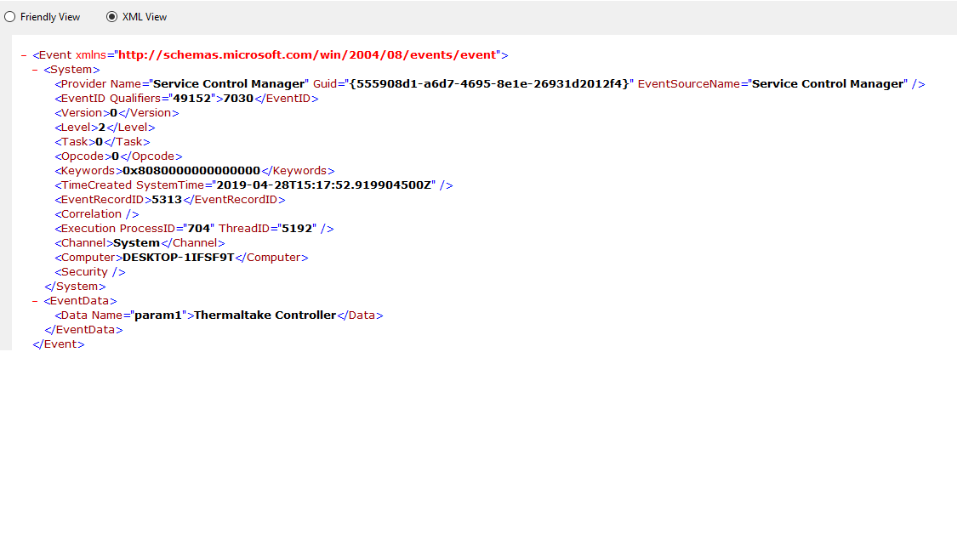Click the Channel value 'System'

[136, 242]
